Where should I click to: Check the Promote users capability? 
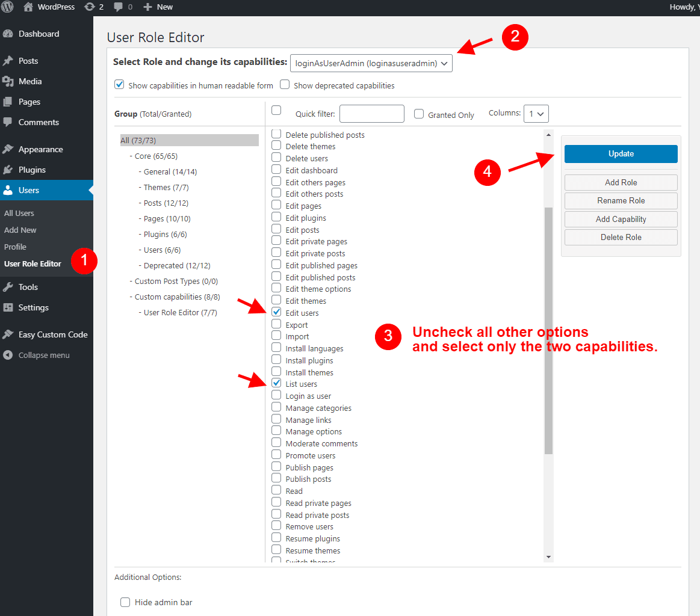(276, 455)
